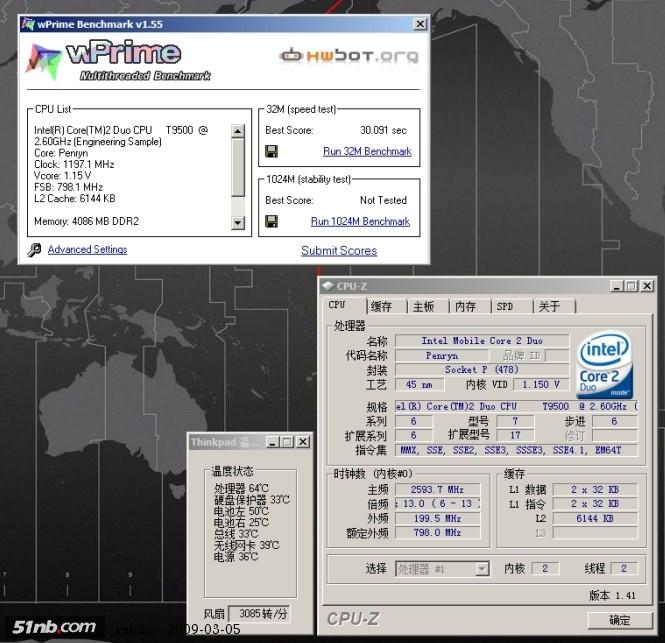This screenshot has width=665, height=643.
Task: Go to the 内存 tab
Action: coord(465,307)
